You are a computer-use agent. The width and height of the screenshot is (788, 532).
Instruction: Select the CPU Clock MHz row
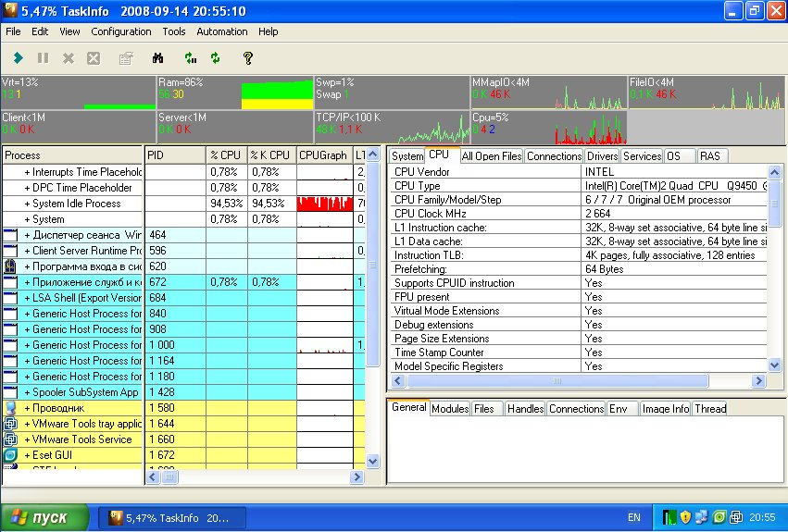pyautogui.click(x=579, y=214)
